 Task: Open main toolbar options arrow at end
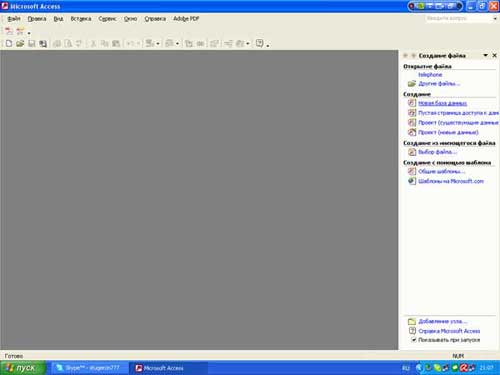pos(268,45)
